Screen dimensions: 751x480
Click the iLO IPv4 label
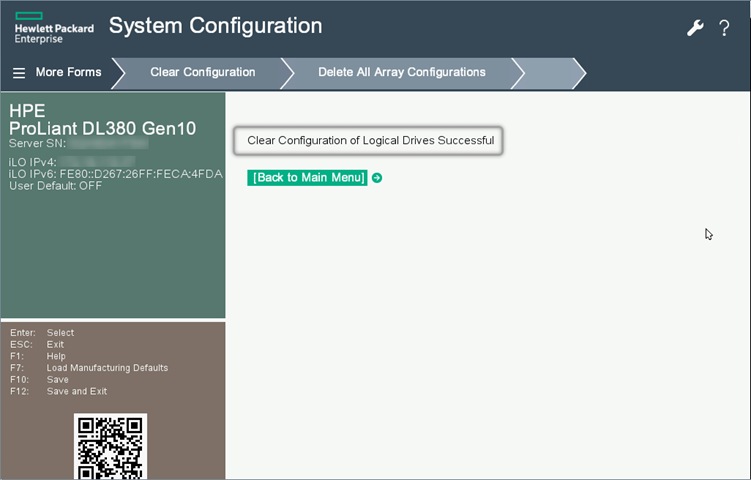[x=33, y=162]
